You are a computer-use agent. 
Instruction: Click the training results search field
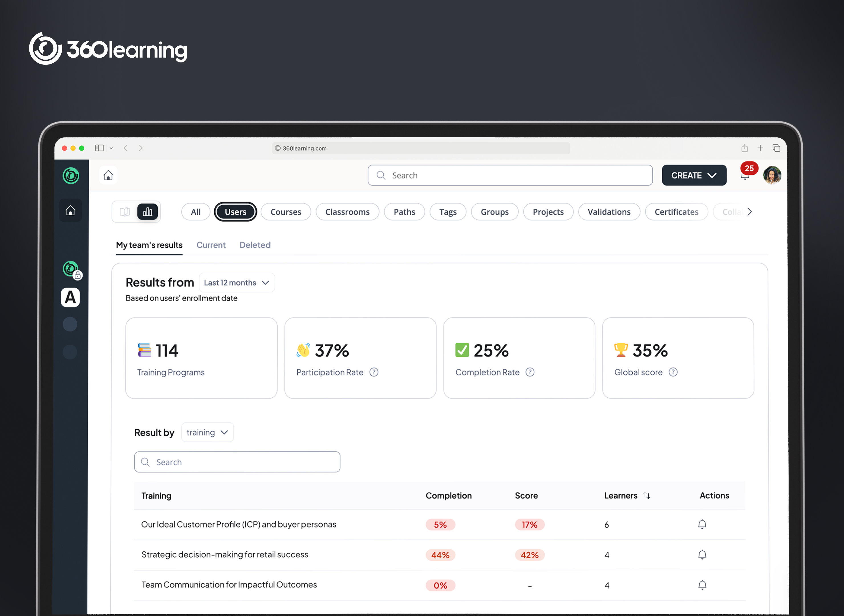[237, 462]
